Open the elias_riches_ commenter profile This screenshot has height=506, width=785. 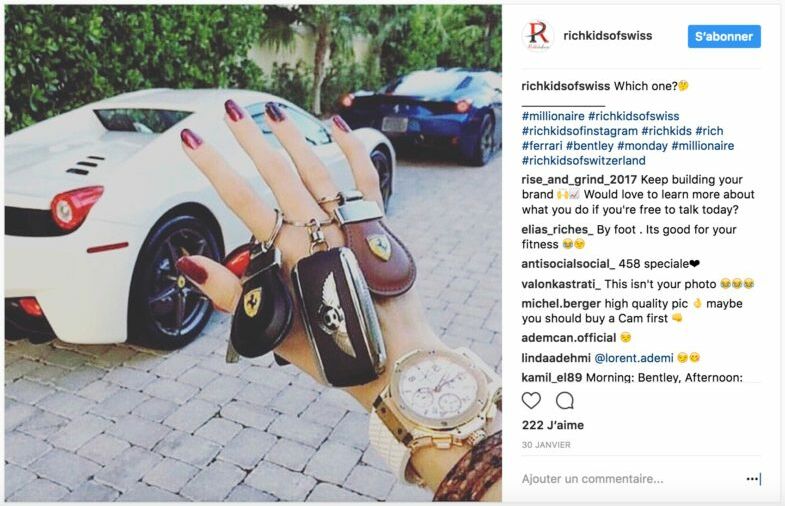[557, 230]
